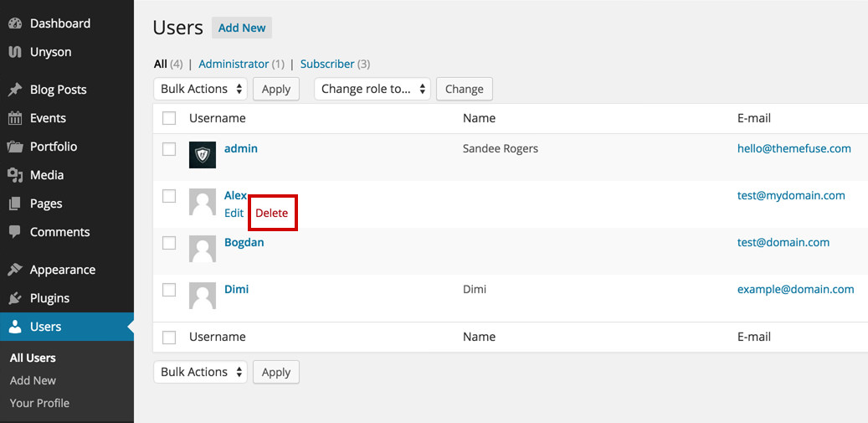The width and height of the screenshot is (868, 423).
Task: Click email test@mydomain.com
Action: (791, 195)
